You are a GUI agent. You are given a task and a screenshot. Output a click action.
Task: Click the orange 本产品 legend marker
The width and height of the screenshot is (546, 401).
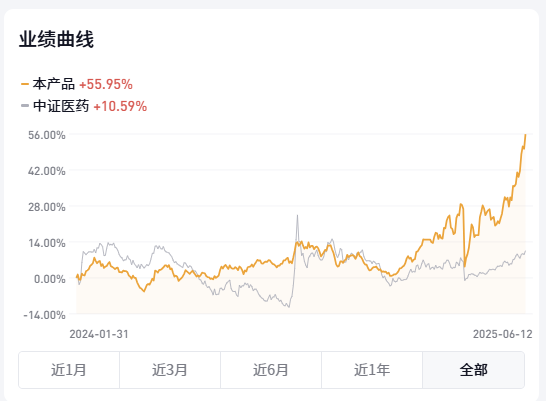[25, 84]
